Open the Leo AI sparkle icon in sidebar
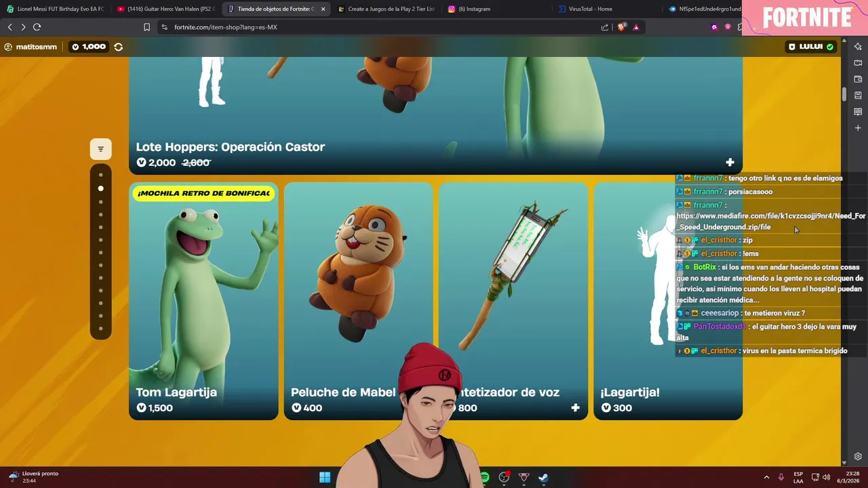Viewport: 868px width, 488px height. coord(858,47)
